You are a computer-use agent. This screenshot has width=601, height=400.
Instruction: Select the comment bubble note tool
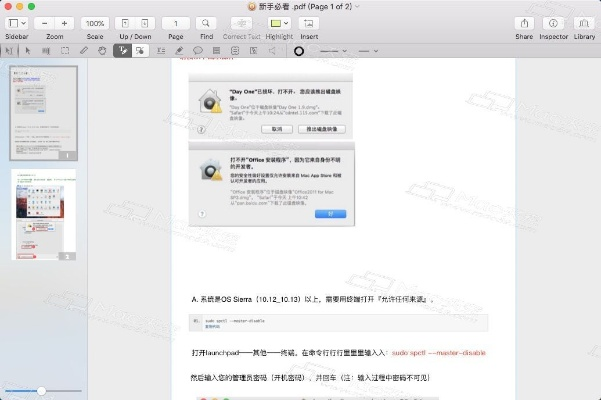[198, 51]
